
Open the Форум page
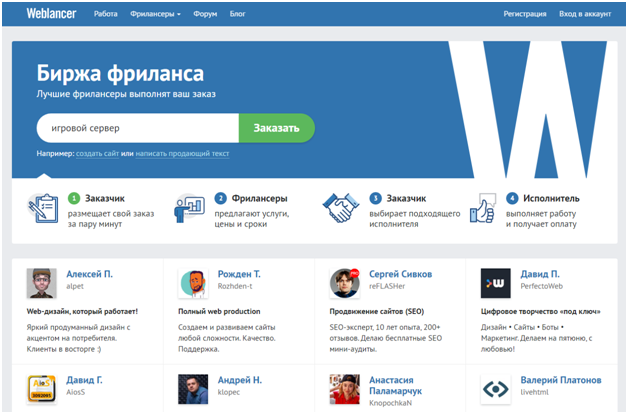tap(205, 14)
